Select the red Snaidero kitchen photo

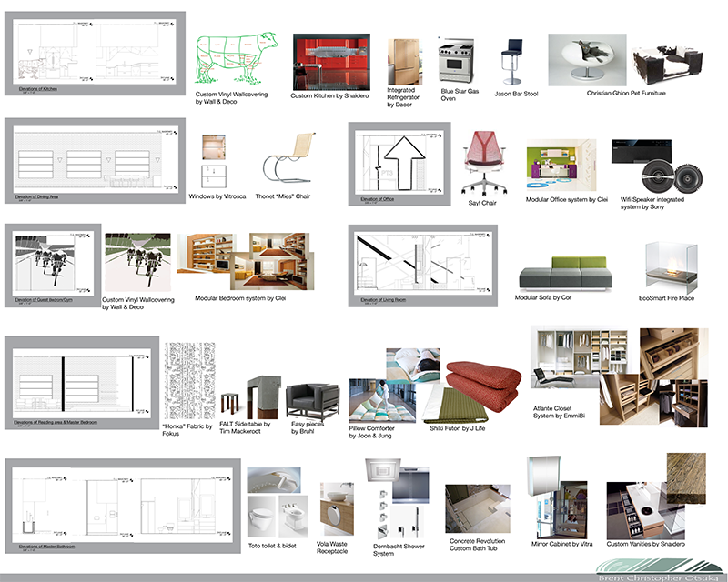(331, 62)
